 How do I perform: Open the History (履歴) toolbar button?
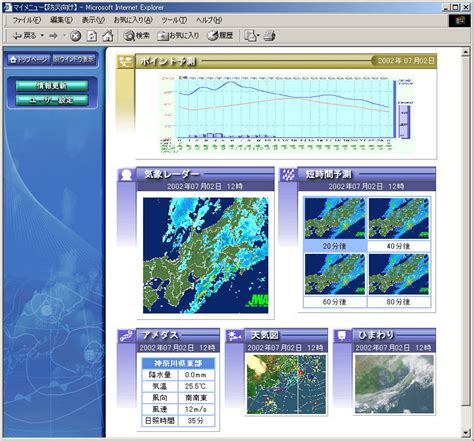tap(220, 35)
